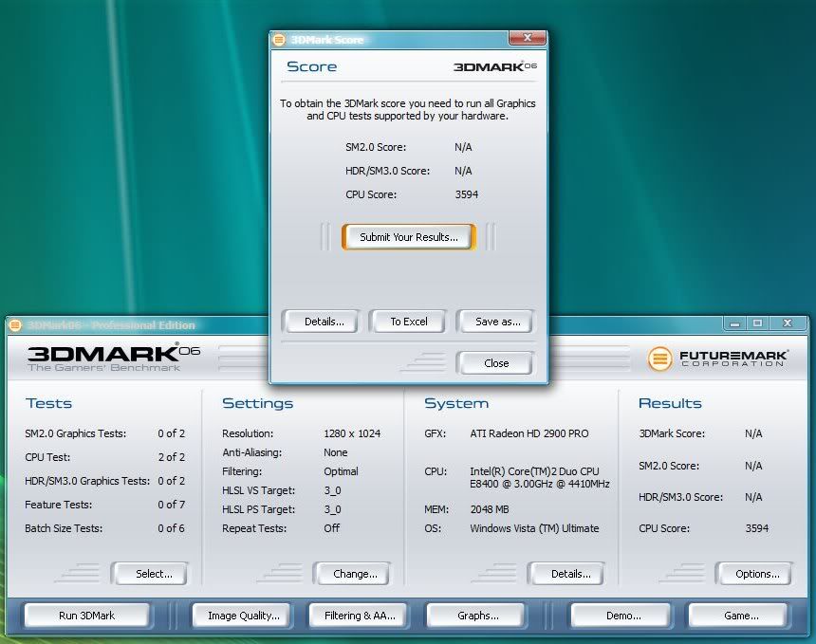Export scores with To Excel button
This screenshot has width=816, height=644.
pyautogui.click(x=408, y=322)
